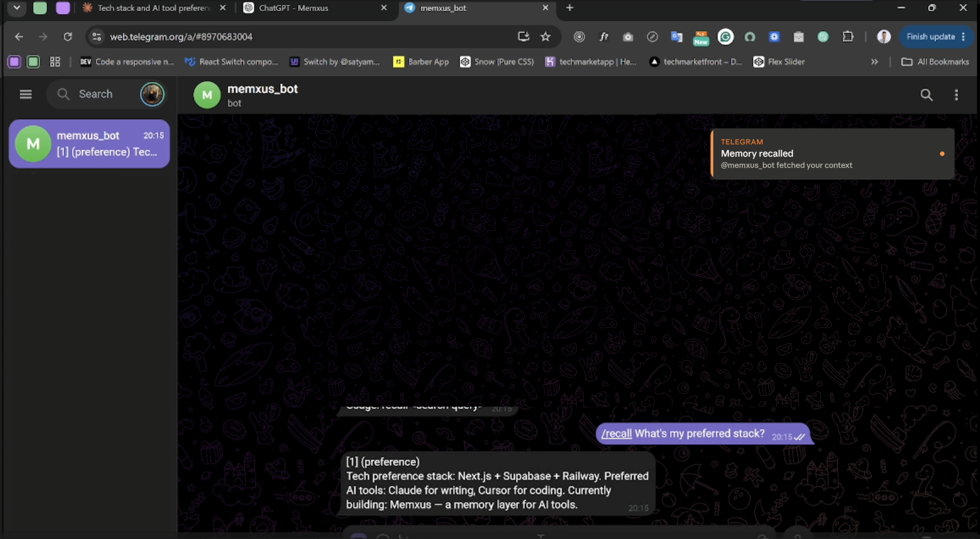The width and height of the screenshot is (980, 539).
Task: Click the memxus_bot header avatar
Action: [207, 95]
